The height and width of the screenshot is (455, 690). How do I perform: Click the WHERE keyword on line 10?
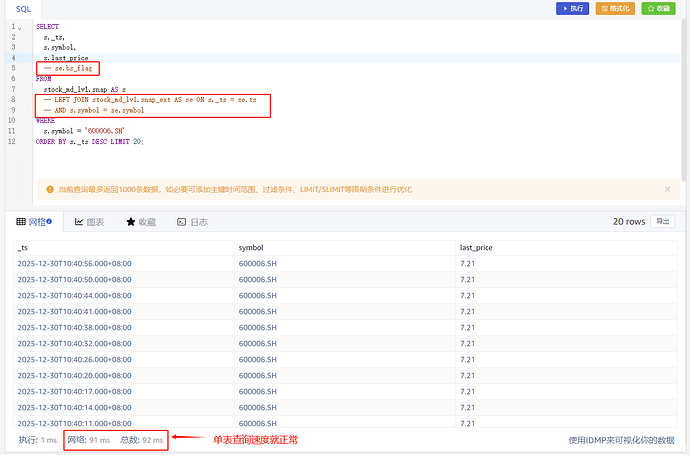(46, 121)
